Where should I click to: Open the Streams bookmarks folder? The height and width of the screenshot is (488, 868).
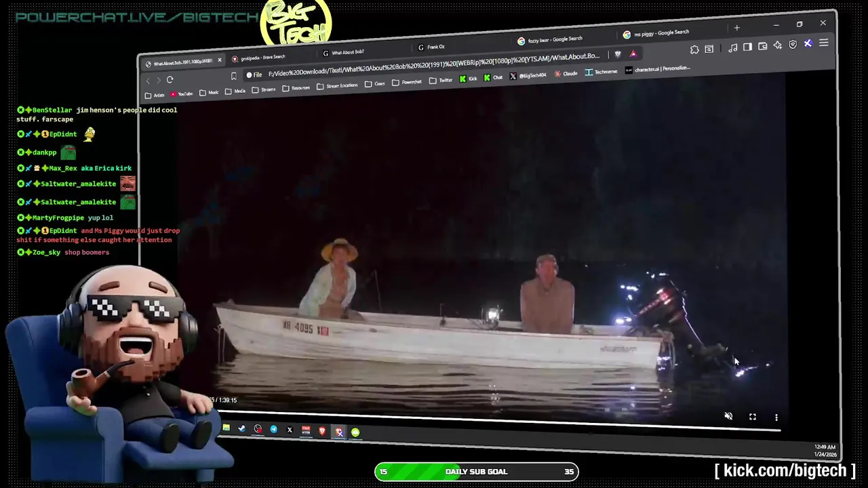[x=264, y=89]
